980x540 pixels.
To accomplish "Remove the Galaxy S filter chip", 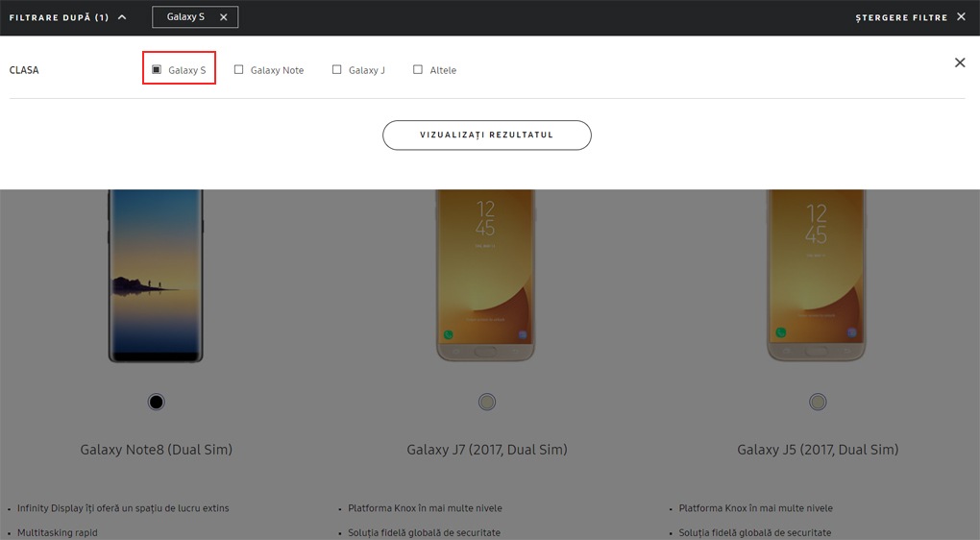I will 223,17.
